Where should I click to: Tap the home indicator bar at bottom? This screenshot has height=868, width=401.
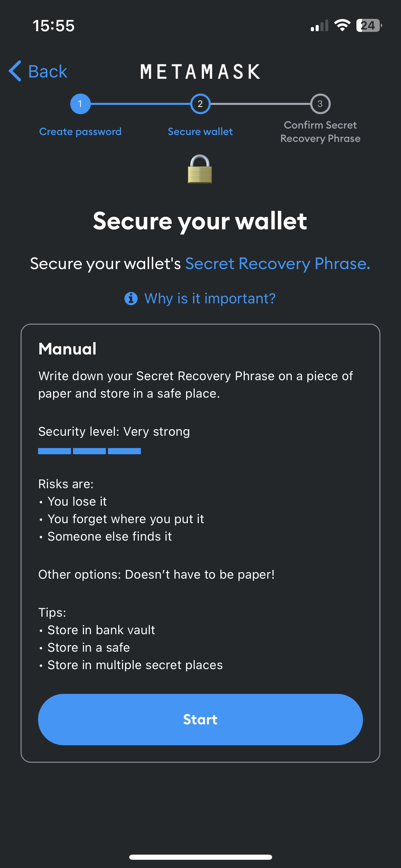[x=200, y=857]
